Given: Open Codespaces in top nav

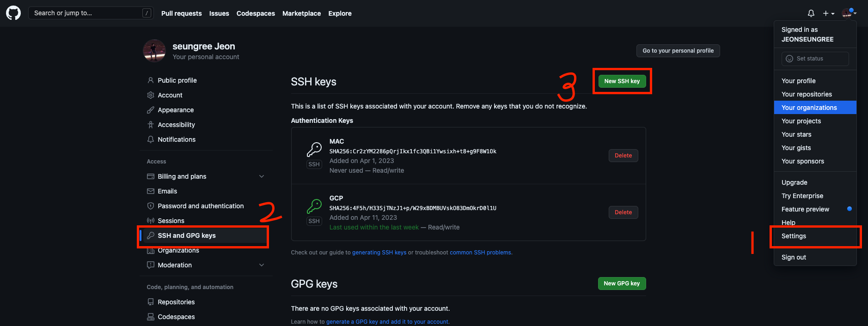Looking at the screenshot, I should (256, 13).
